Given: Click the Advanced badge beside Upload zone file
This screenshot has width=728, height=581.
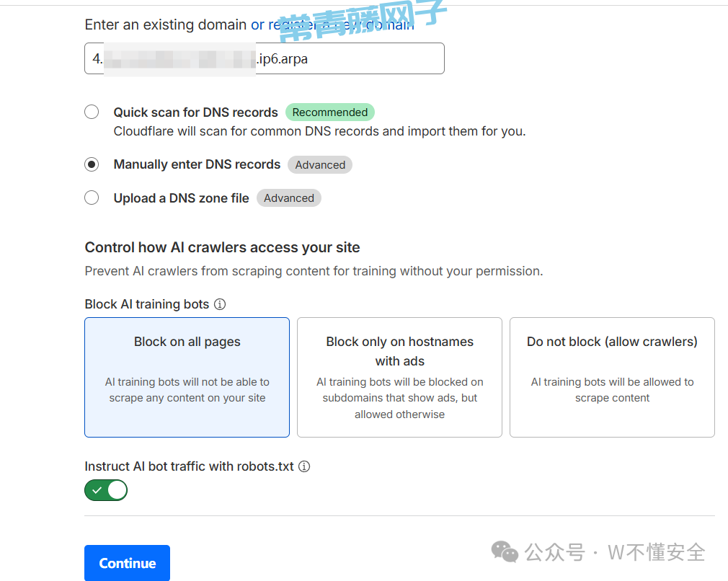Looking at the screenshot, I should 289,198.
